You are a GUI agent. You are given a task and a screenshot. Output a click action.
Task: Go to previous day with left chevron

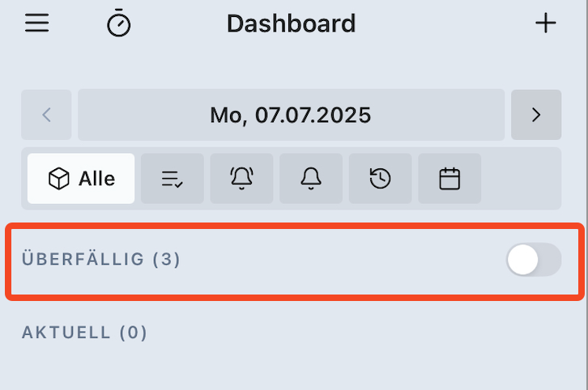[46, 115]
